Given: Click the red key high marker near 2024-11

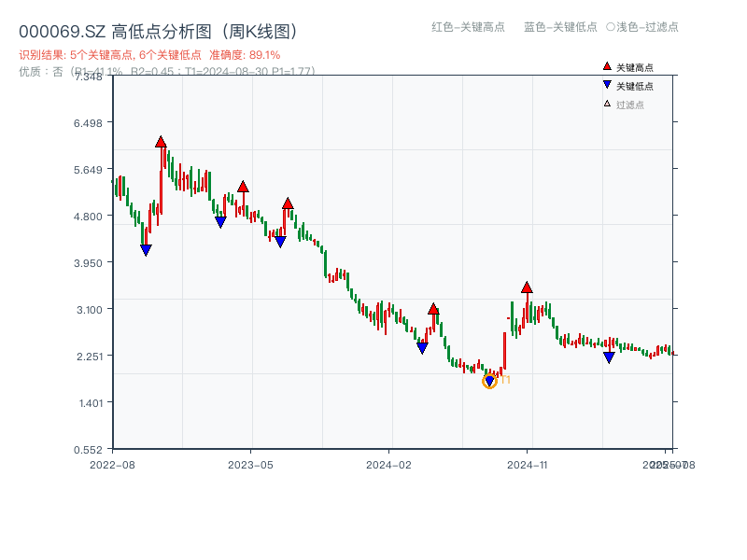Looking at the screenshot, I should tap(527, 287).
